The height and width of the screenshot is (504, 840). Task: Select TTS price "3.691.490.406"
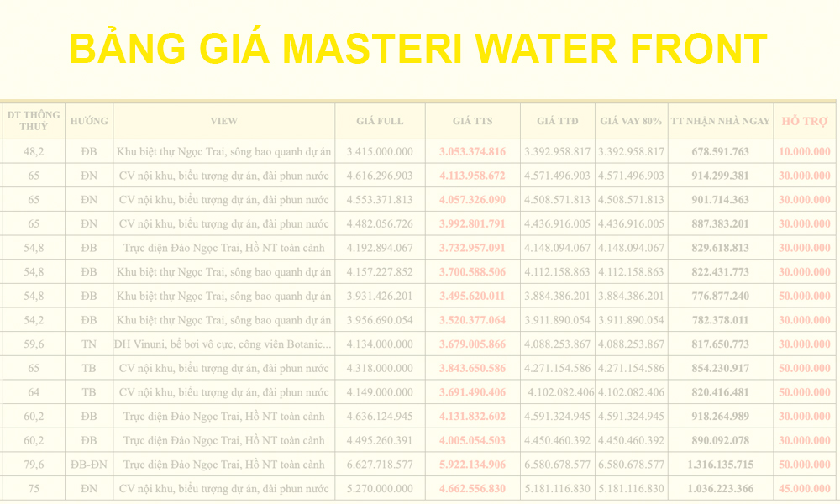472,392
